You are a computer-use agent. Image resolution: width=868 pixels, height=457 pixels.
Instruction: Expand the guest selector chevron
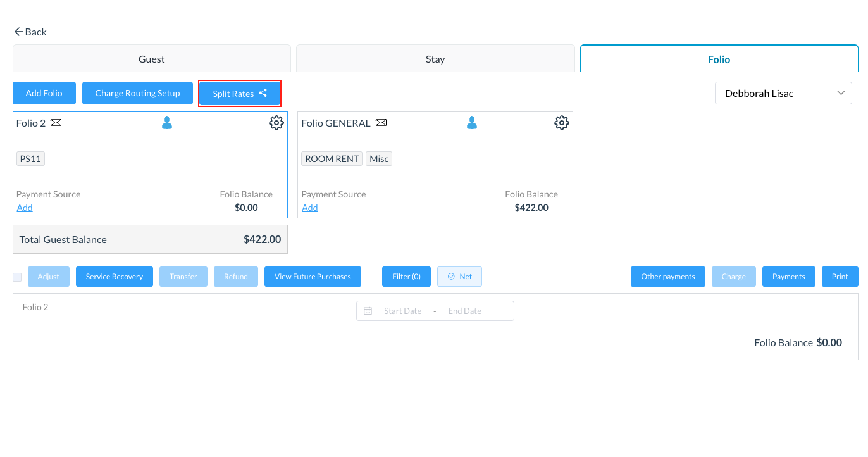pyautogui.click(x=841, y=92)
